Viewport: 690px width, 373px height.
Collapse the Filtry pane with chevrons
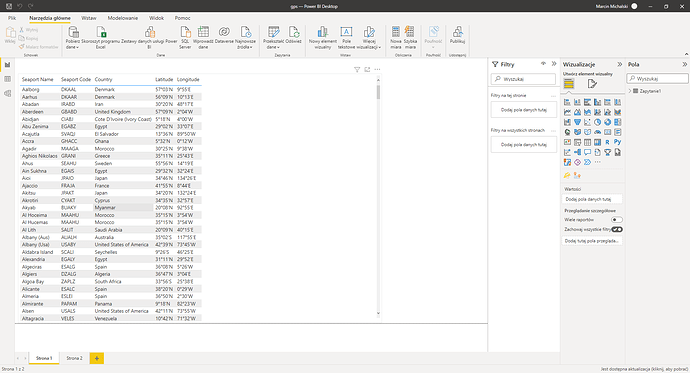pos(554,64)
